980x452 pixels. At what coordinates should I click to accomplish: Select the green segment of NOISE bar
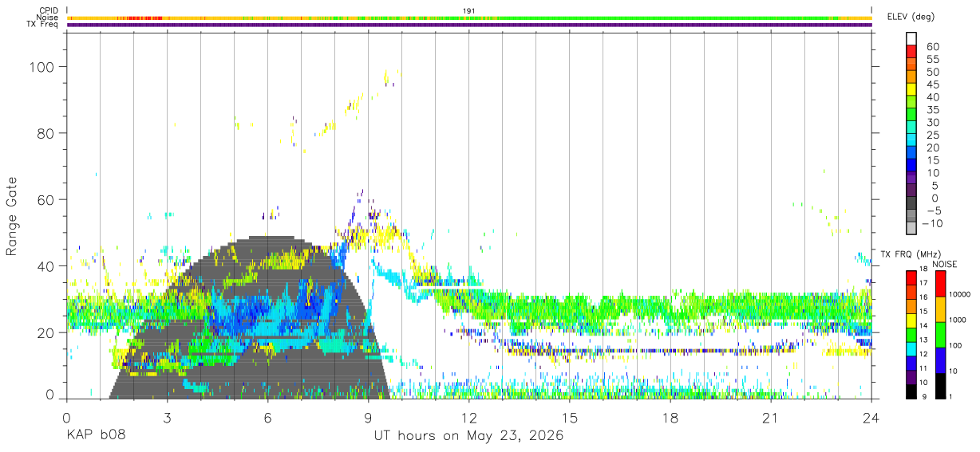tap(940, 333)
